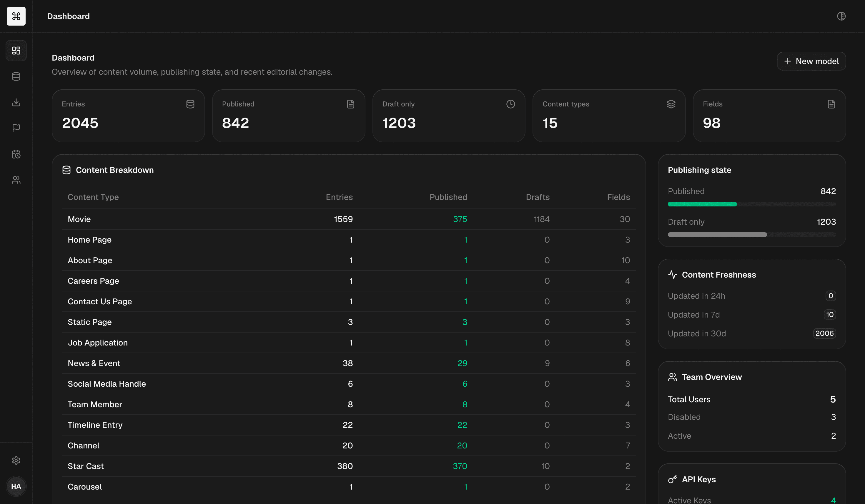Click the document icon on Published card

(x=350, y=104)
